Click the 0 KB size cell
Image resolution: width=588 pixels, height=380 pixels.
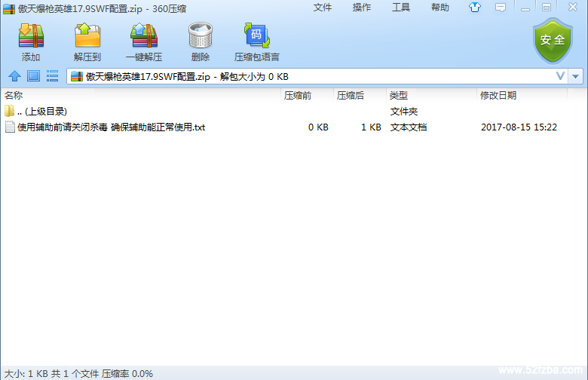coord(318,127)
